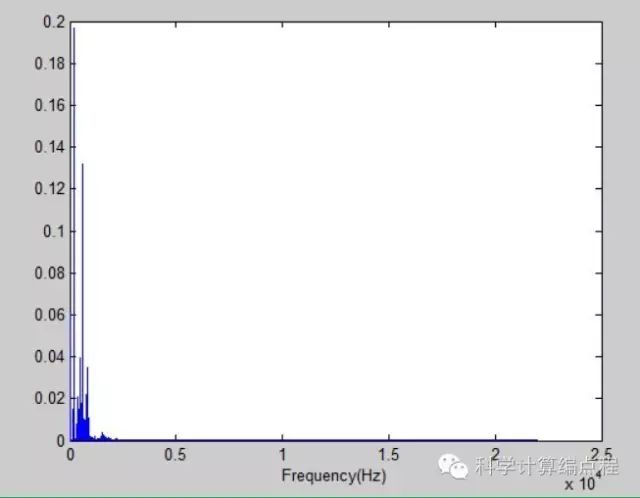
Task: Click the 0.08 y-axis tick label
Action: pos(49,273)
